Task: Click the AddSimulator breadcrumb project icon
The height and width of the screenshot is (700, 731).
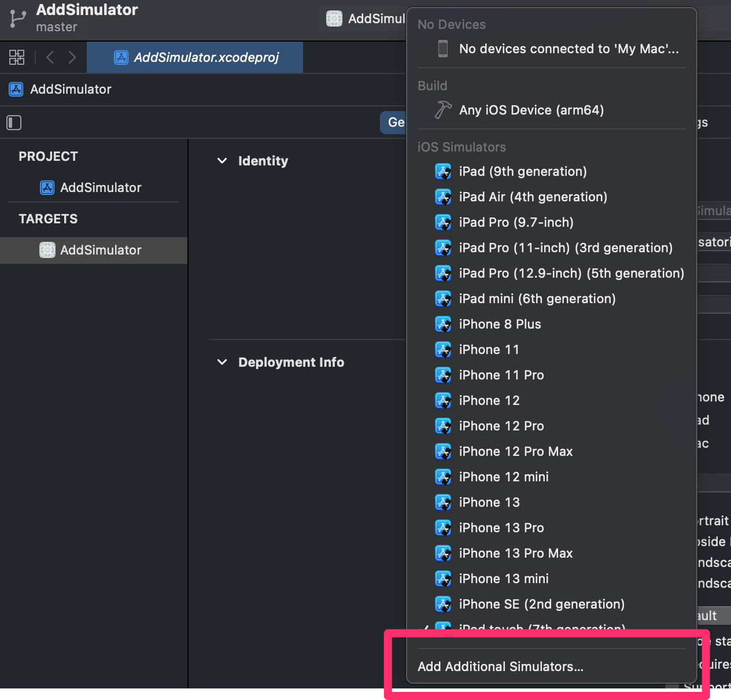Action: [x=16, y=89]
